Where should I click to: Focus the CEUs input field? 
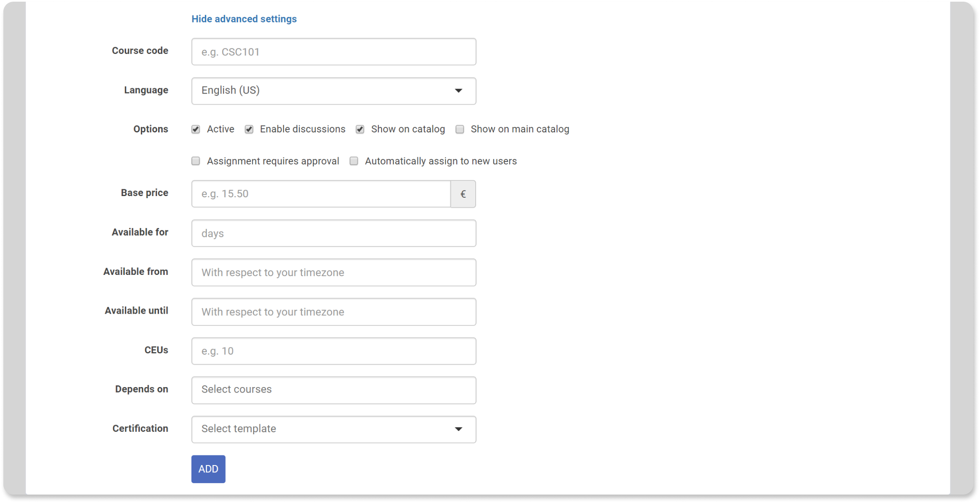(334, 351)
